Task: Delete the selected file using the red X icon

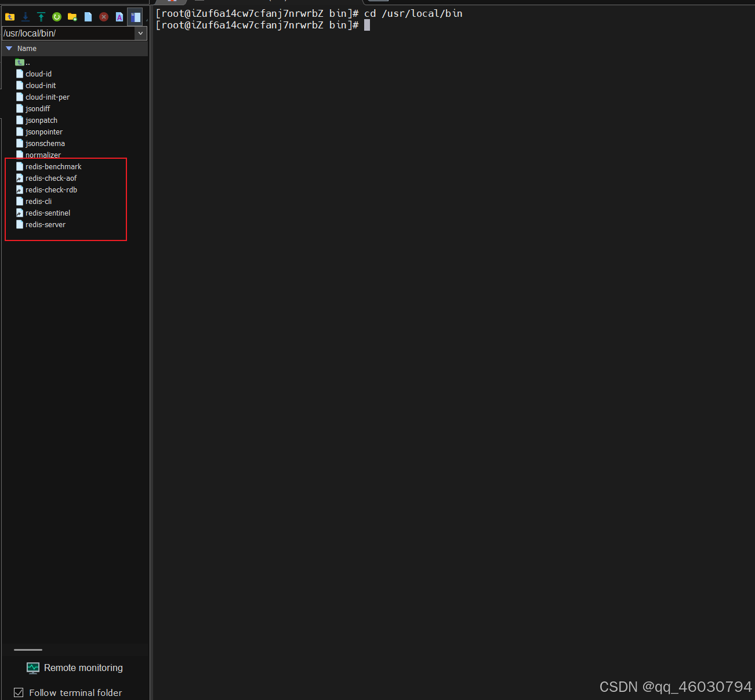Action: 104,17
